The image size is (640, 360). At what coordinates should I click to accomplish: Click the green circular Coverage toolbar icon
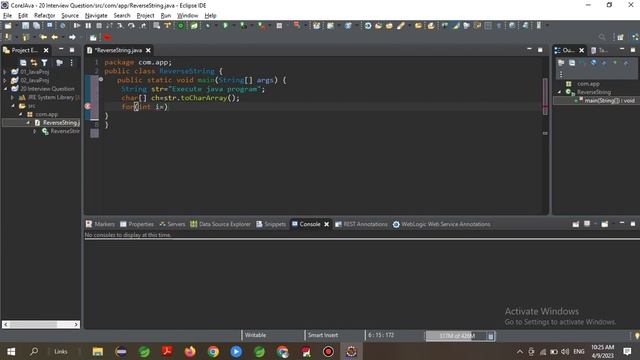point(180,25)
